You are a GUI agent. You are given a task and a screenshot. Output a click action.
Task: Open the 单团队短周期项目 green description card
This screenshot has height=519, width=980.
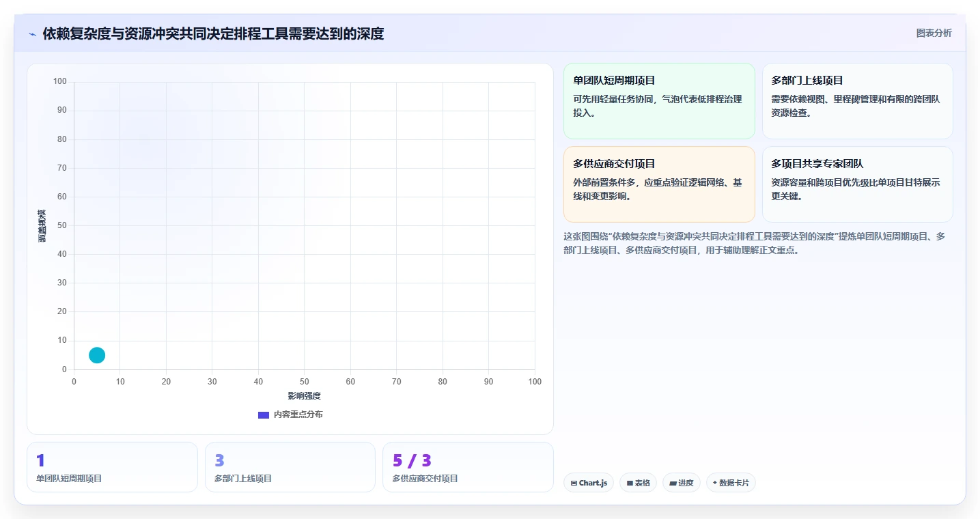point(659,101)
